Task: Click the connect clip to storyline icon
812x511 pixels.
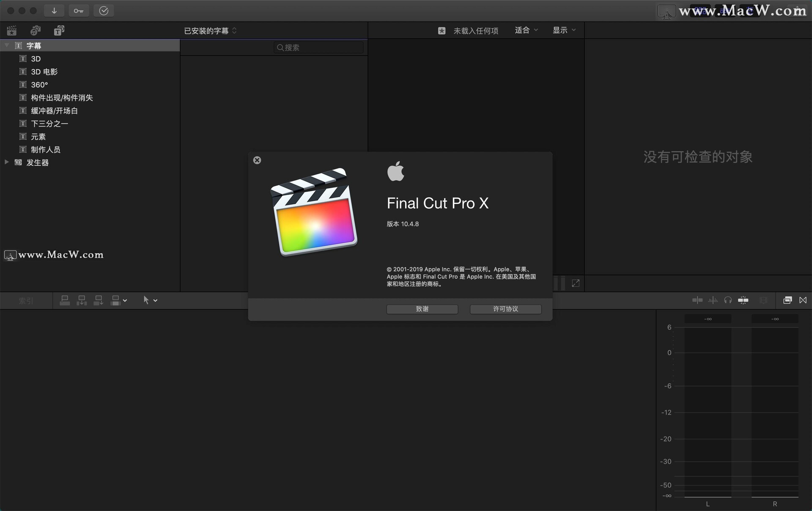Action: (x=65, y=300)
